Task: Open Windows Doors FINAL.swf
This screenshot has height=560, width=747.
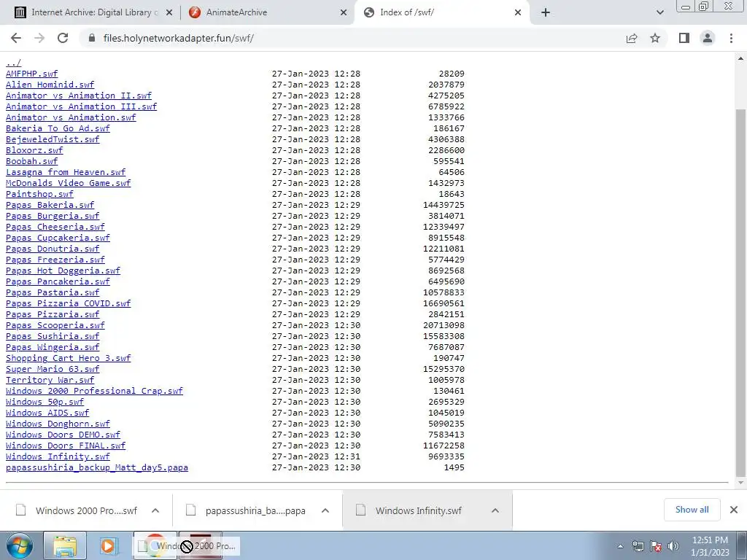Action: tap(66, 446)
